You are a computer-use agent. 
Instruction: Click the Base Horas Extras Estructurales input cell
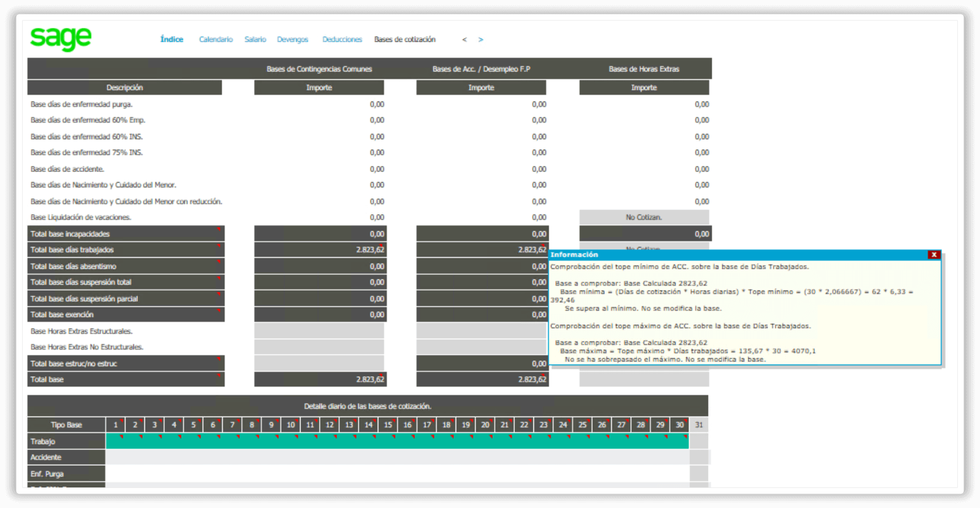pos(319,331)
